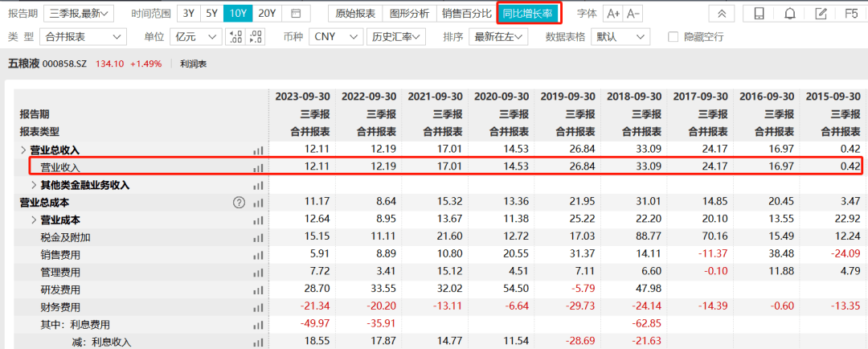Image resolution: width=868 pixels, height=349 pixels.
Task: Click the F5 refresh button
Action: coord(851,14)
